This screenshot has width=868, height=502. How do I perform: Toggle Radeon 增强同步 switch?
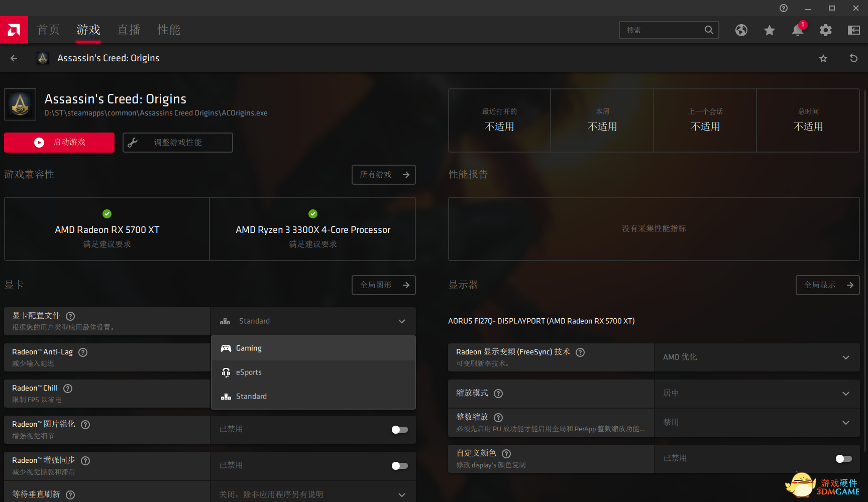pyautogui.click(x=400, y=466)
